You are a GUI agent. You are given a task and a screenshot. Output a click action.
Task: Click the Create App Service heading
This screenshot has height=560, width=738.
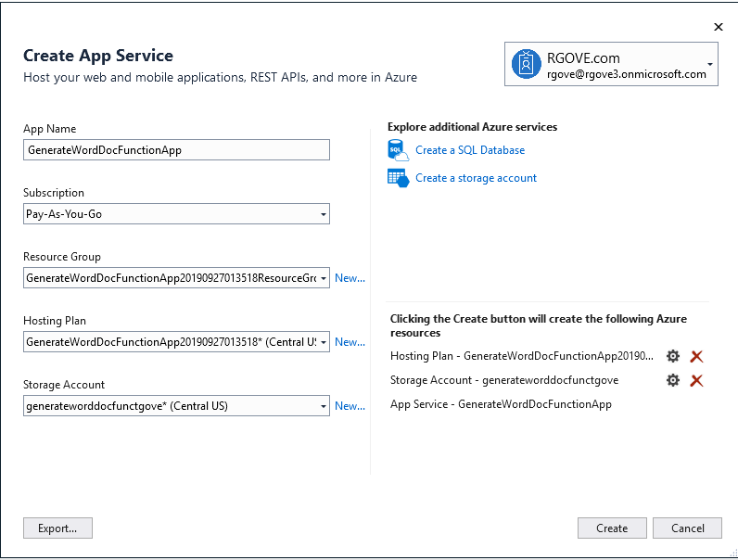(x=98, y=56)
